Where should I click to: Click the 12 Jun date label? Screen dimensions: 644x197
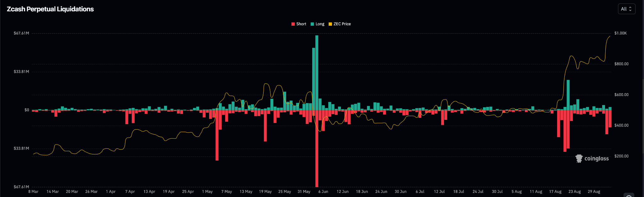point(342,192)
